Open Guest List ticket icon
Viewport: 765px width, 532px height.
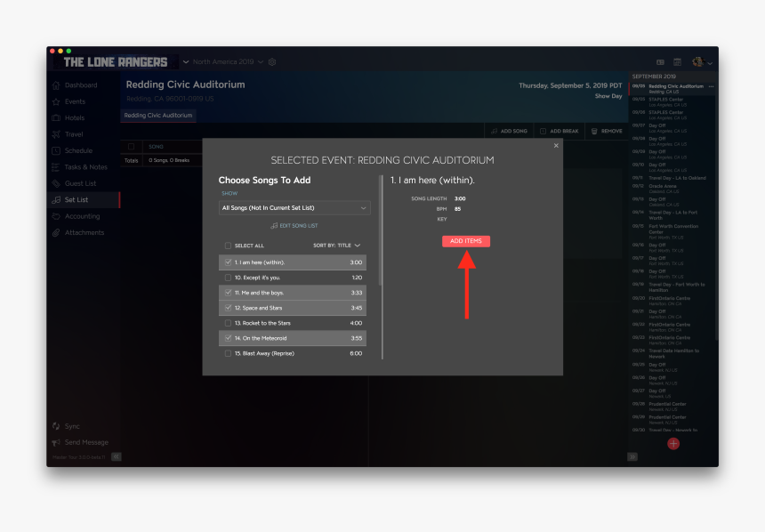point(56,183)
